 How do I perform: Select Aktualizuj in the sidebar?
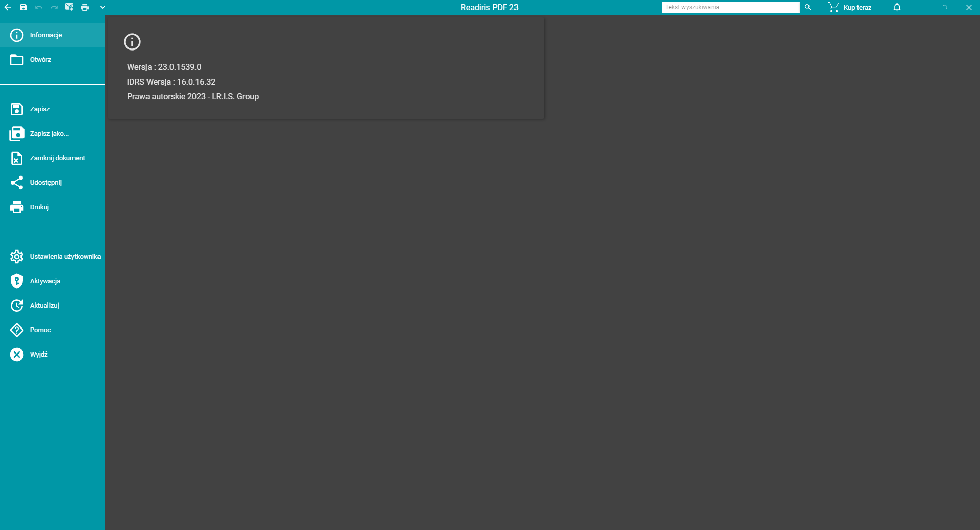coord(53,306)
